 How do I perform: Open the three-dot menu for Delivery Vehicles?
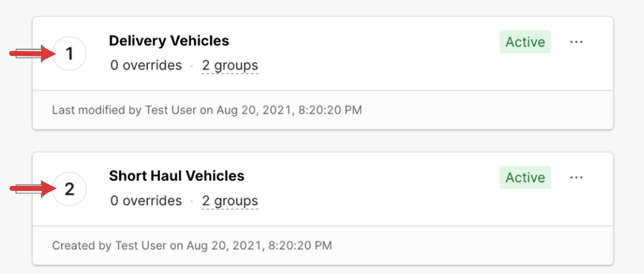(576, 42)
